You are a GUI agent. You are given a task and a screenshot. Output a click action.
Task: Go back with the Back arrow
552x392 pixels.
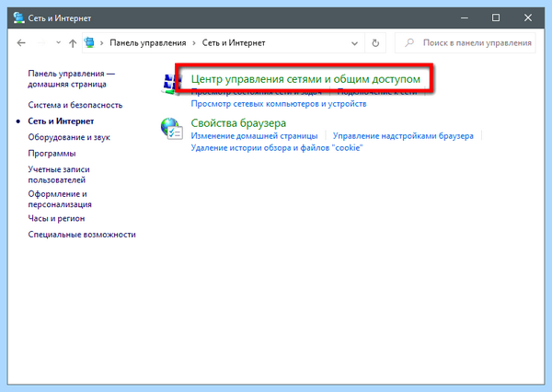click(21, 43)
